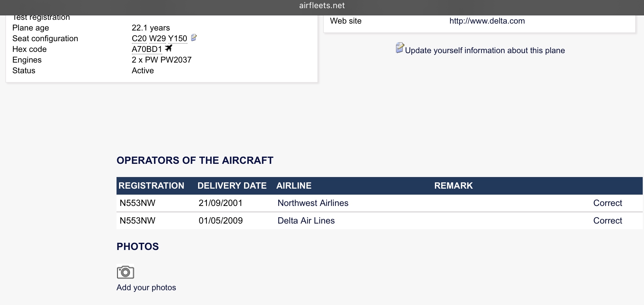Click Correct in the Northwest Airlines row
The width and height of the screenshot is (644, 305).
point(607,203)
